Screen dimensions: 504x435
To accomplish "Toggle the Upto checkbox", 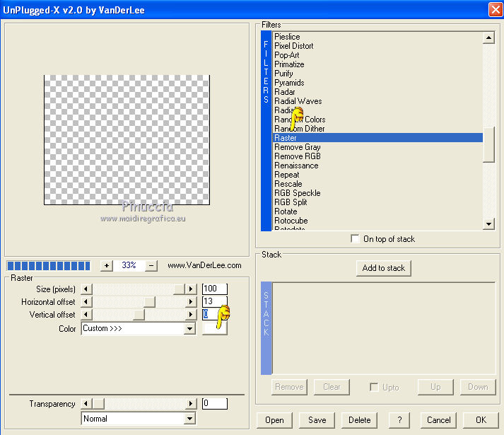I will (x=374, y=387).
